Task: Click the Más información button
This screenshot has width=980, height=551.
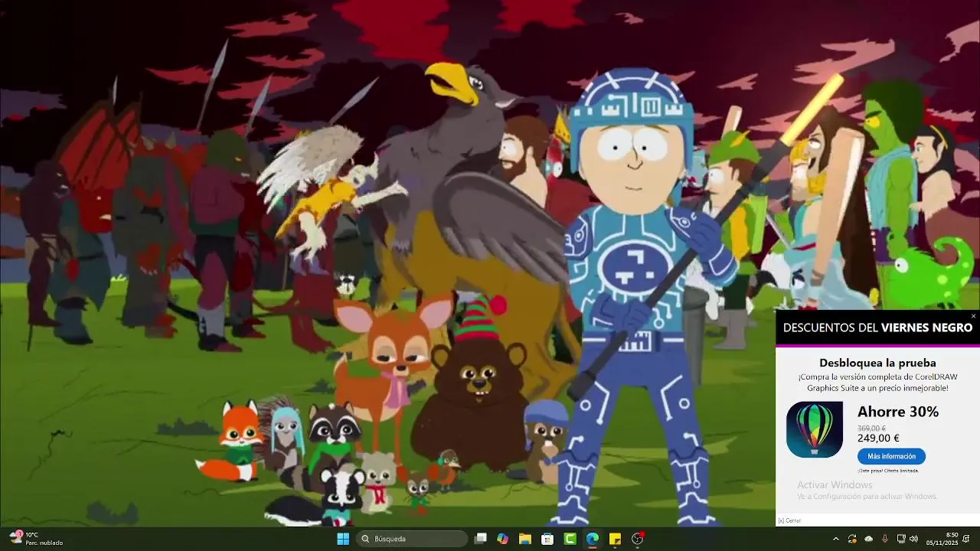Action: pos(891,456)
